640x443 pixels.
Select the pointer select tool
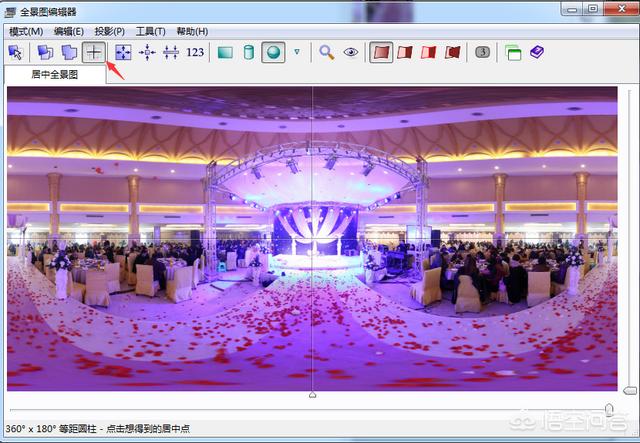(16, 52)
